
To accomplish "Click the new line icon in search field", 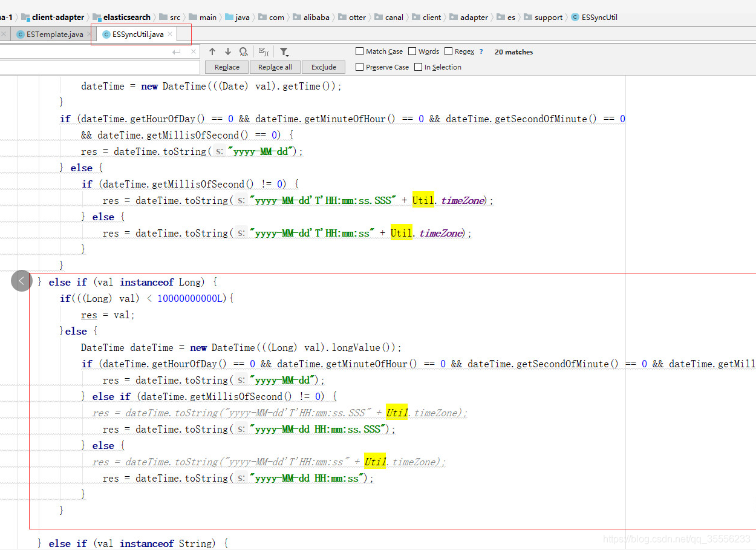I will click(177, 52).
